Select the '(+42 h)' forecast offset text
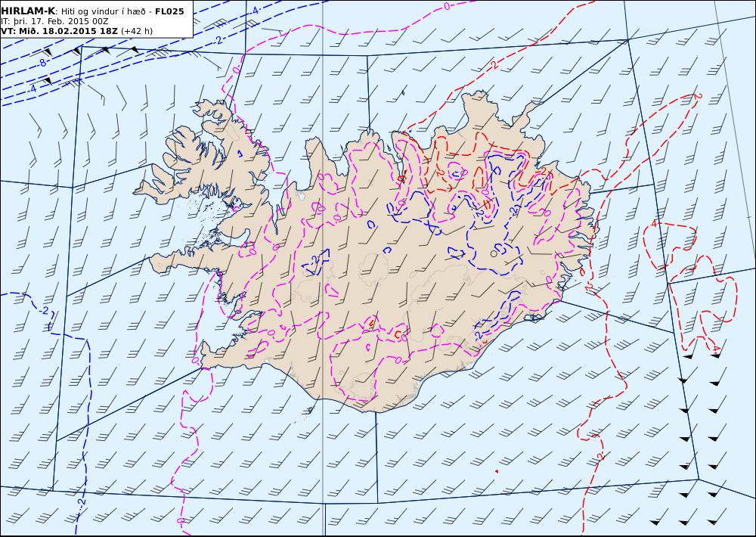 coord(136,31)
